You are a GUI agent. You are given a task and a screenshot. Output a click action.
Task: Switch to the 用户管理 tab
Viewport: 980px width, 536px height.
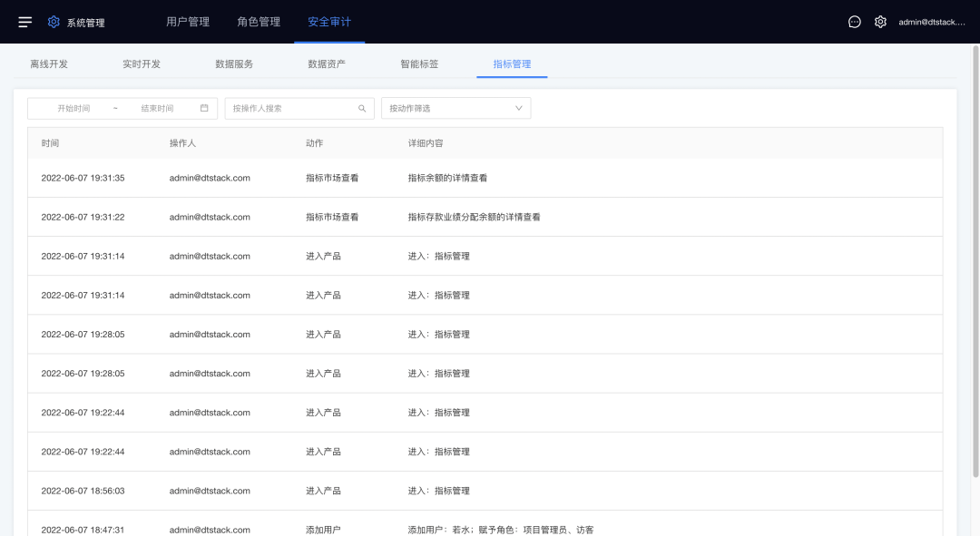point(188,22)
